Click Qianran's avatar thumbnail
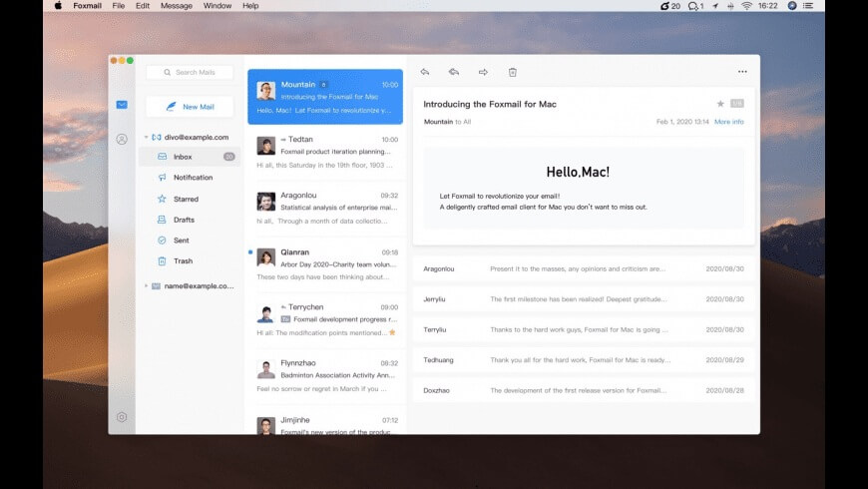Screen dimensions: 868x489 click(x=266, y=257)
